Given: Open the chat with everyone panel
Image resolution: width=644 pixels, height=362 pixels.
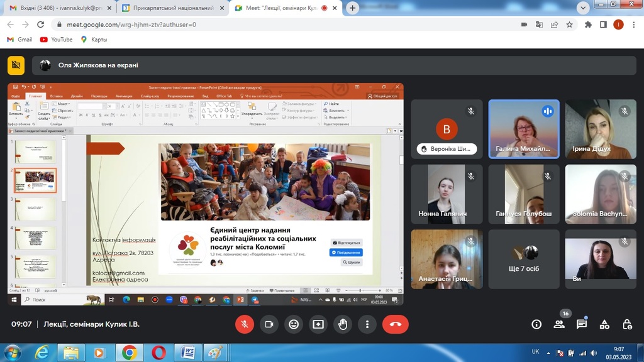Looking at the screenshot, I should click(x=582, y=324).
